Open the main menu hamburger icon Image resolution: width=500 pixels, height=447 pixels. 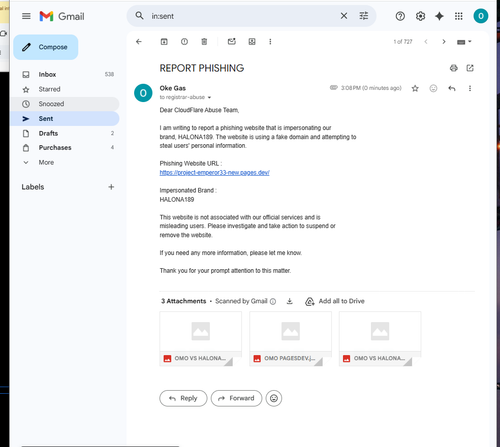click(26, 16)
